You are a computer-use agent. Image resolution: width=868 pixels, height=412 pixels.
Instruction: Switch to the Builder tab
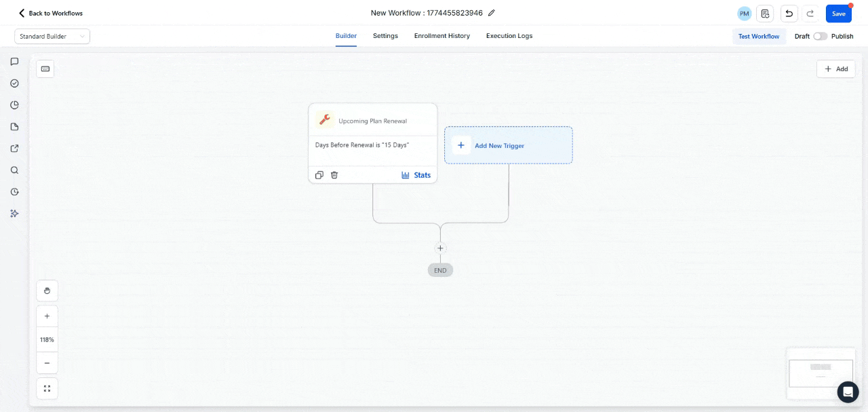click(x=346, y=36)
